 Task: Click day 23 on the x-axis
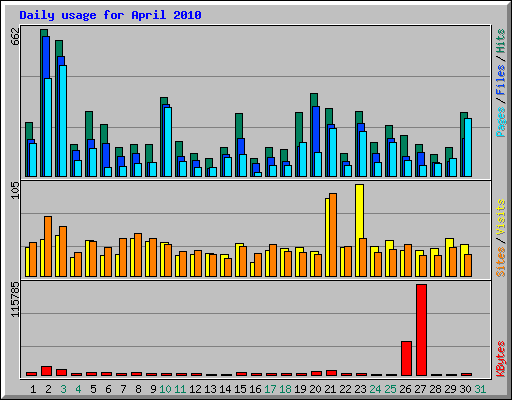pyautogui.click(x=360, y=389)
